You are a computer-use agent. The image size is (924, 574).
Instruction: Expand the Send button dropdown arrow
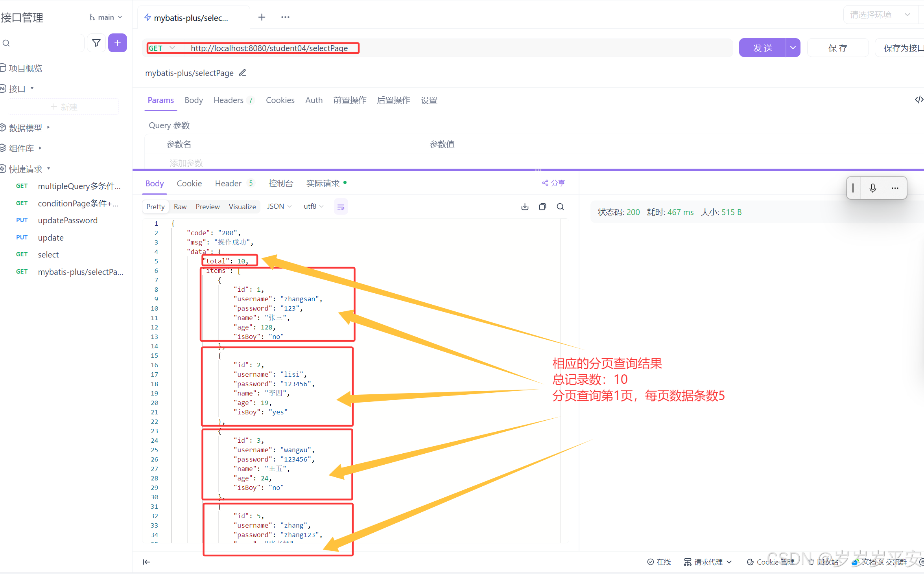(793, 48)
